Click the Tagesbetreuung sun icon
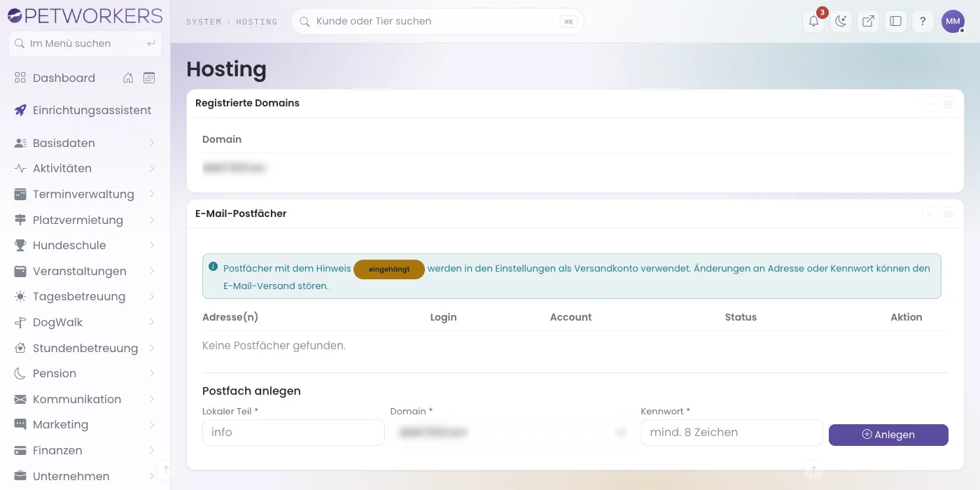This screenshot has width=980, height=490. click(x=20, y=296)
